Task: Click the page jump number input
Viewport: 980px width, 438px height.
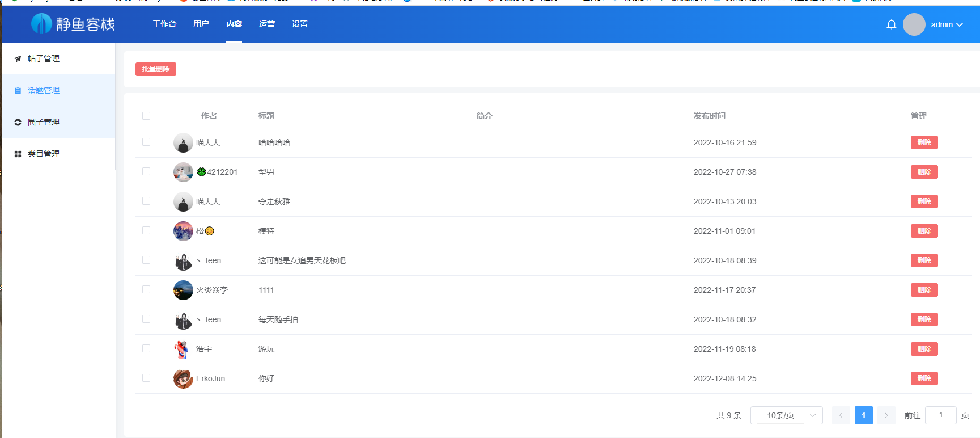Action: click(x=940, y=415)
